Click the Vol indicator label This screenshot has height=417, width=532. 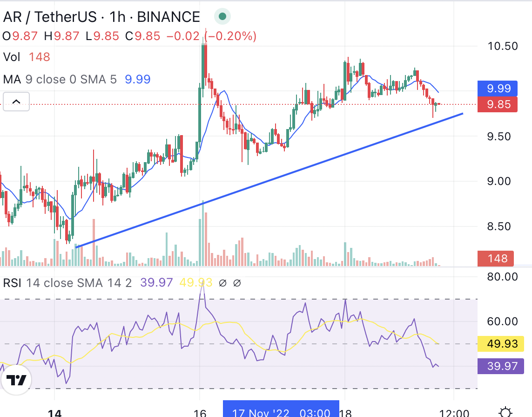(x=12, y=57)
